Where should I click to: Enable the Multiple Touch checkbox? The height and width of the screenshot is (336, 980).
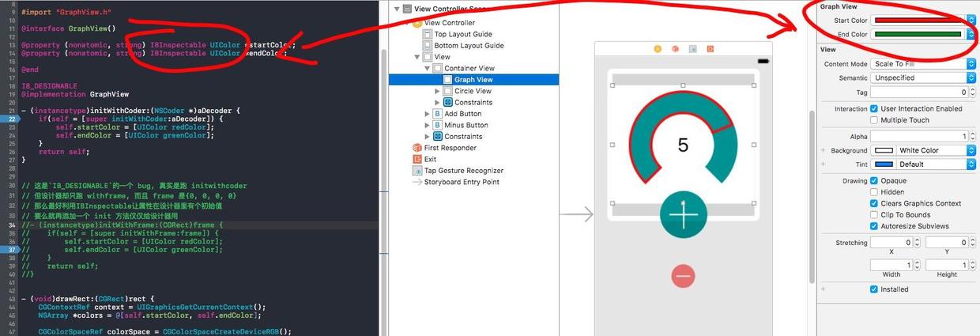click(874, 120)
